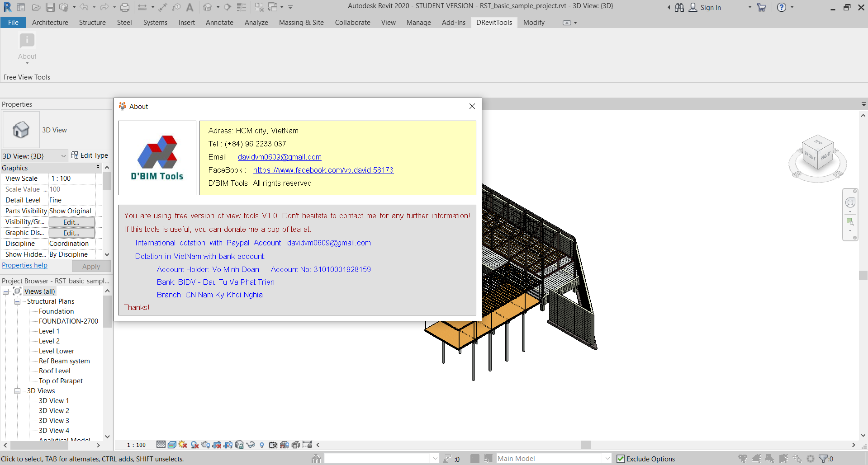Switch to the Architecture ribbon tab
This screenshot has height=465, width=868.
(50, 23)
